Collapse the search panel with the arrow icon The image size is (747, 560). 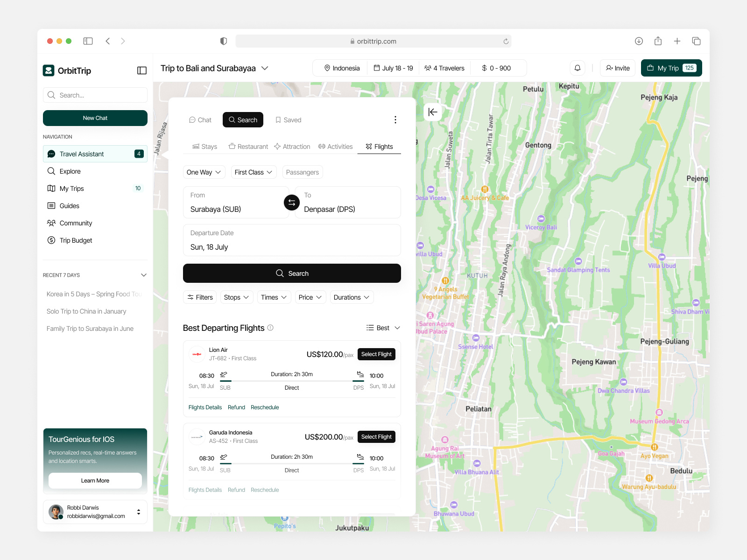tap(433, 112)
